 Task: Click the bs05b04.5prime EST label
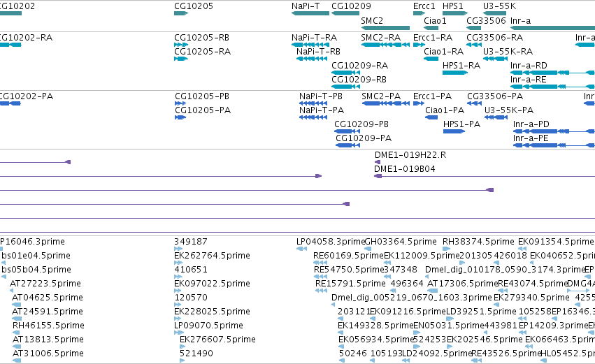36,270
